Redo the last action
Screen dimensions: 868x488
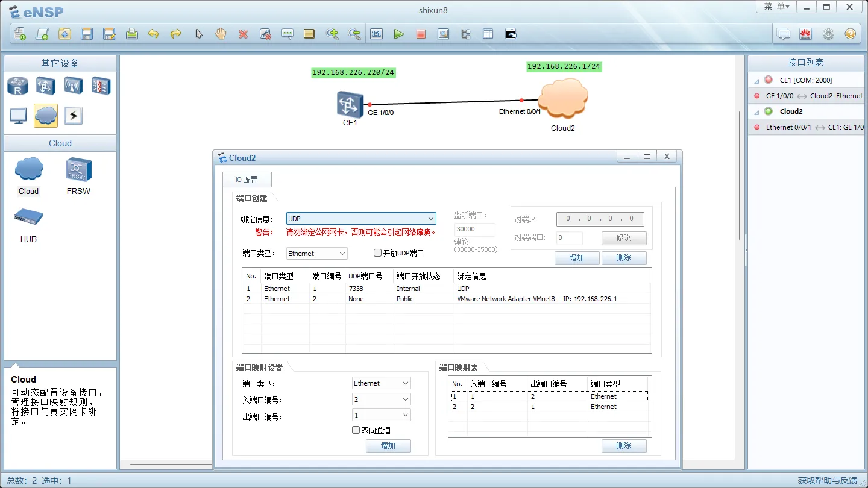coord(176,34)
